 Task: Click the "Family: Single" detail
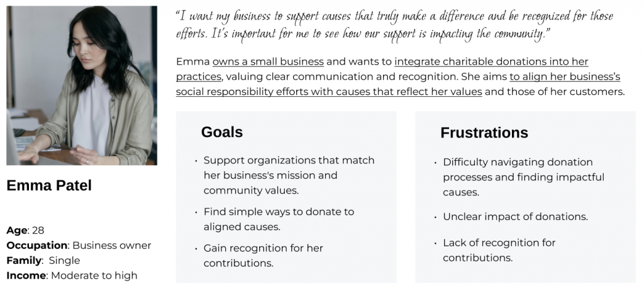[43, 260]
